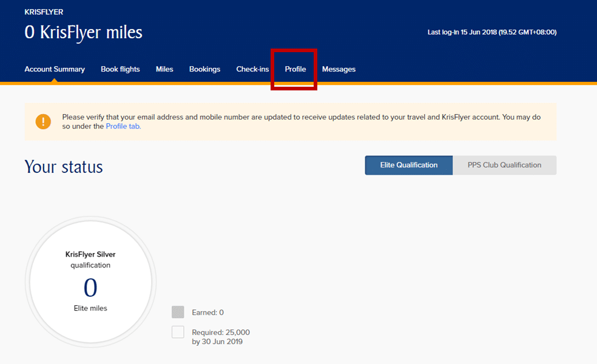Click the 0 KrisFlyer miles heading
The width and height of the screenshot is (597, 364).
pos(83,32)
